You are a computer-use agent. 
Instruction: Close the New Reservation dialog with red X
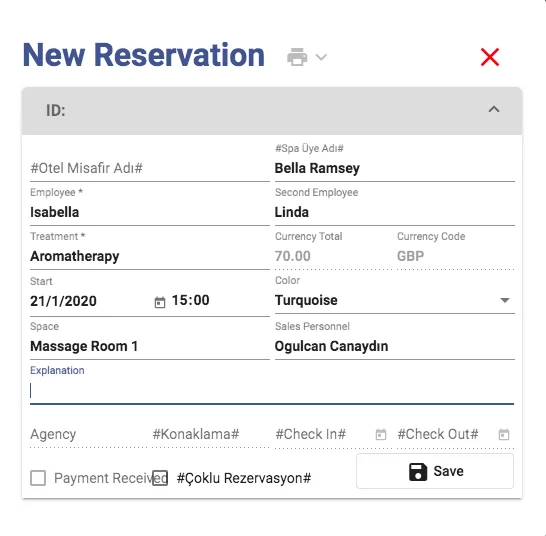pyautogui.click(x=490, y=57)
